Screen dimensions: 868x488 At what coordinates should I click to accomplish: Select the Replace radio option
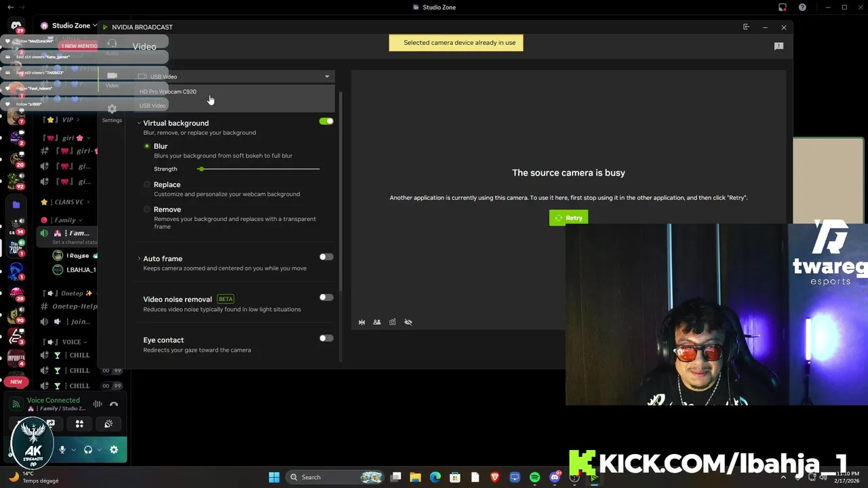tap(146, 184)
